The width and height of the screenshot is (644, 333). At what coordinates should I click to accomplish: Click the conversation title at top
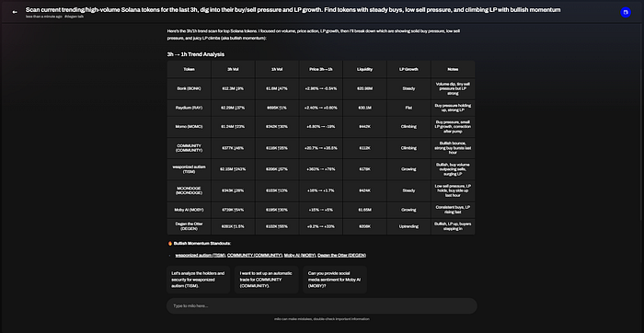coord(293,9)
